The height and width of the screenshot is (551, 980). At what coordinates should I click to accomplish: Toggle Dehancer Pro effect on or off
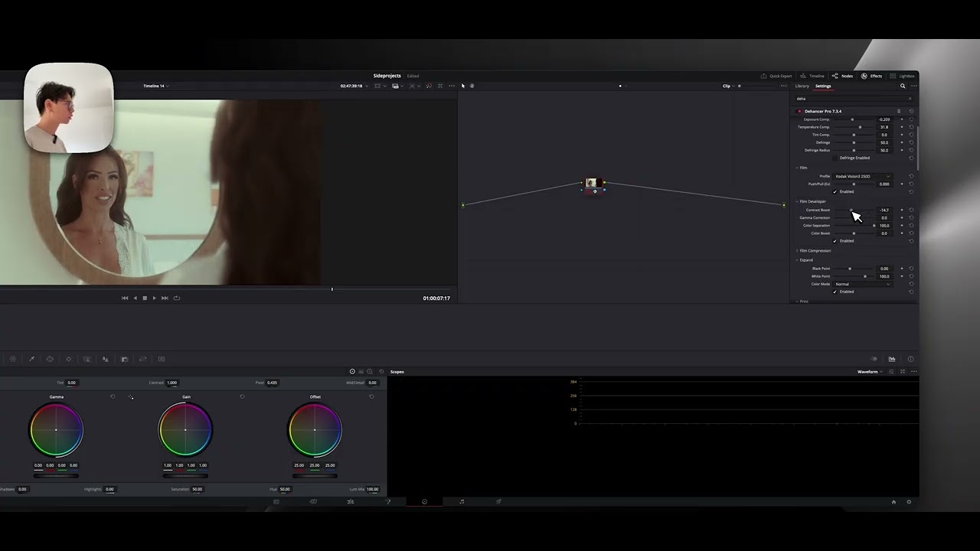pos(799,111)
